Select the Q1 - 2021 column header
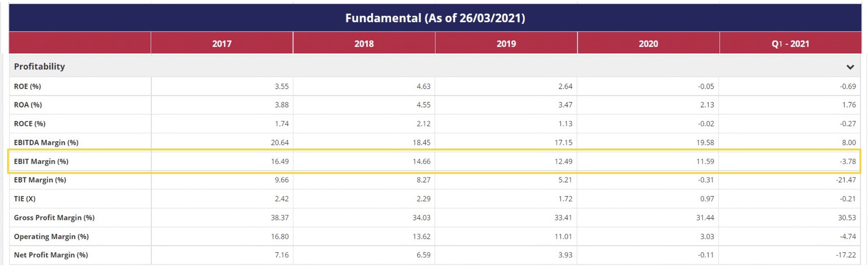This screenshot has width=868, height=267. (x=790, y=44)
